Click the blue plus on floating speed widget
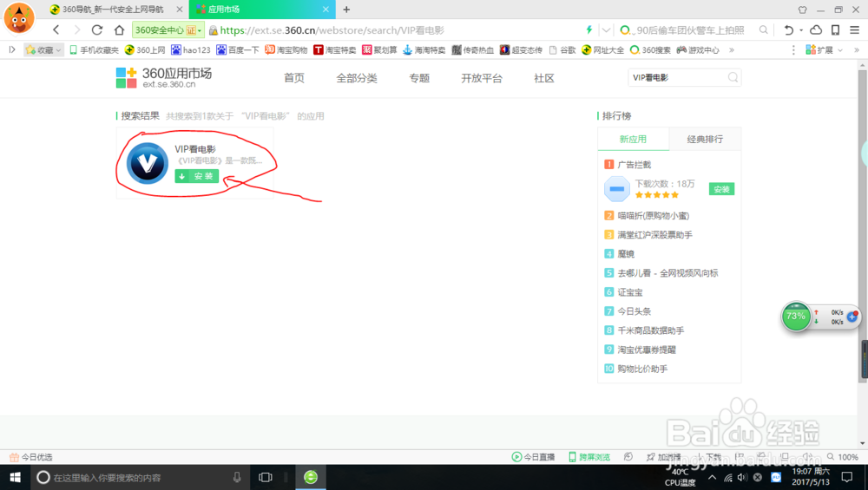This screenshot has width=868, height=490. click(x=852, y=317)
